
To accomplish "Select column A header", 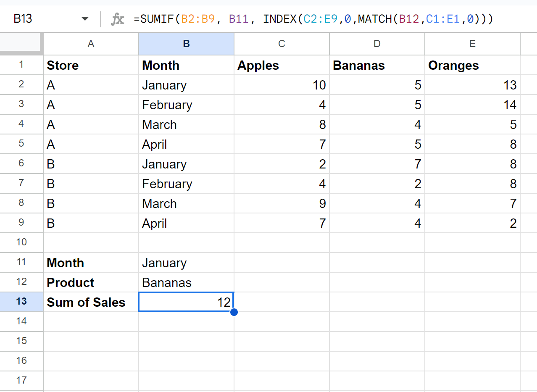I will 91,44.
